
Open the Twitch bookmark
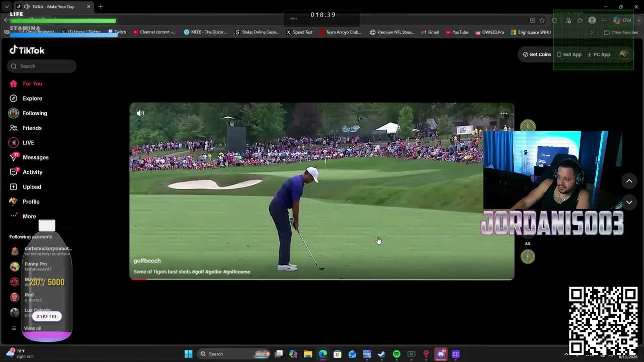(117, 32)
